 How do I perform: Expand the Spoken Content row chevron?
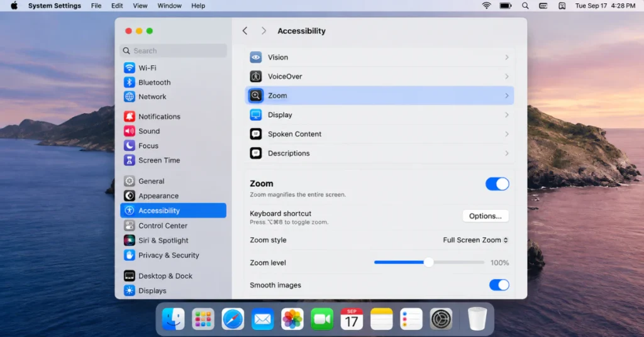tap(507, 134)
